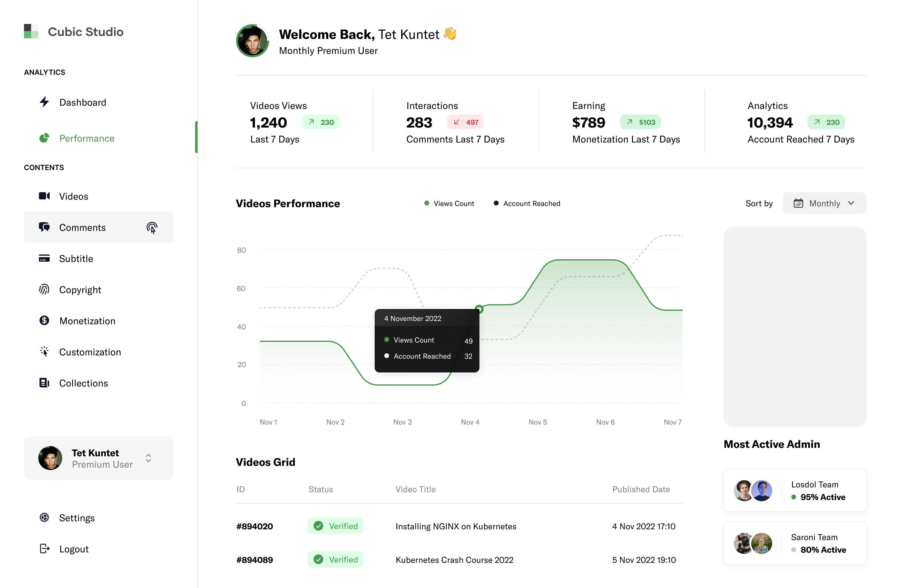This screenshot has height=588, width=905.
Task: Click the Settings gear icon
Action: pyautogui.click(x=44, y=518)
